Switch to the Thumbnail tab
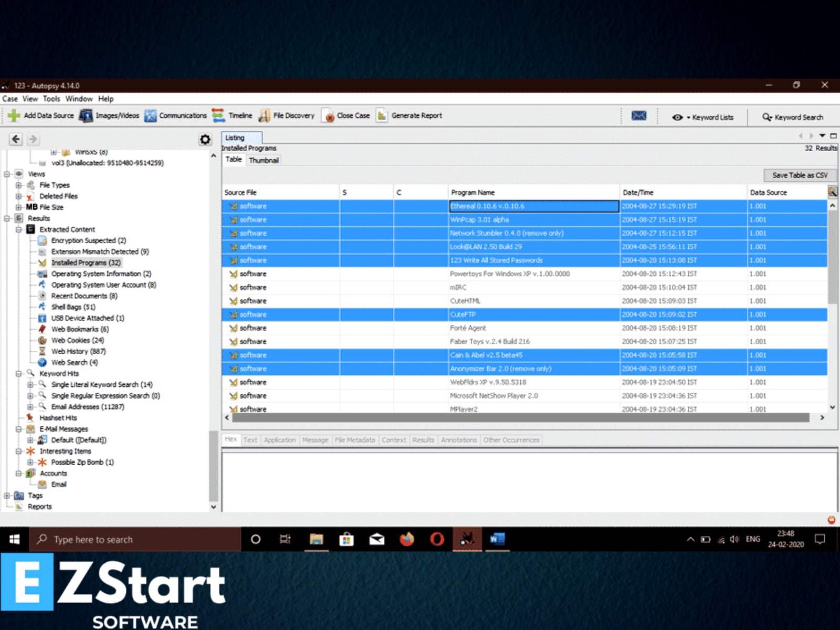Viewport: 840px width, 630px height. pos(265,160)
